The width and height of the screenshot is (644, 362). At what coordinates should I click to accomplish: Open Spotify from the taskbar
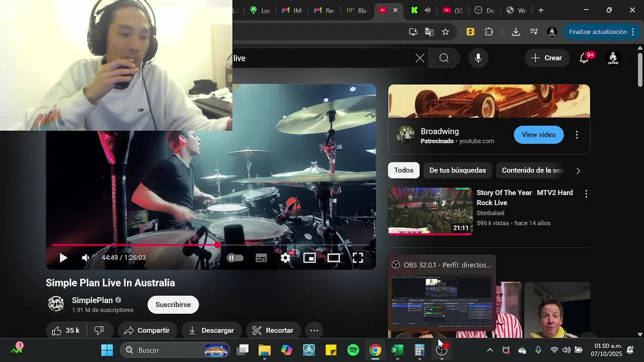pos(353,350)
